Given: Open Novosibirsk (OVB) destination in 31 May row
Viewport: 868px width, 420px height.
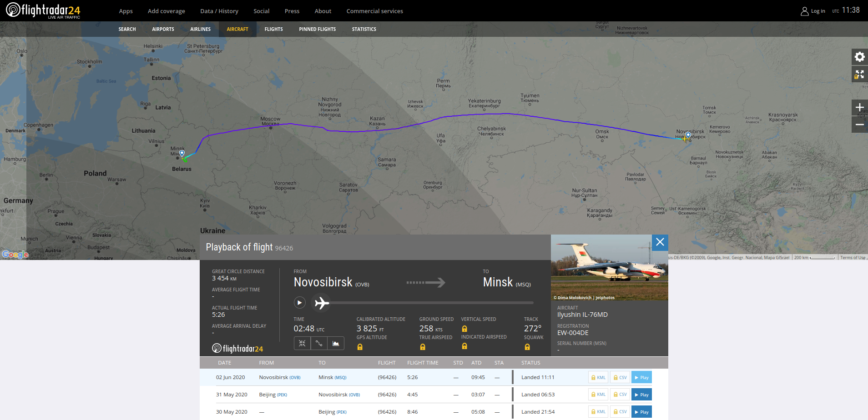Looking at the screenshot, I should click(x=339, y=395).
